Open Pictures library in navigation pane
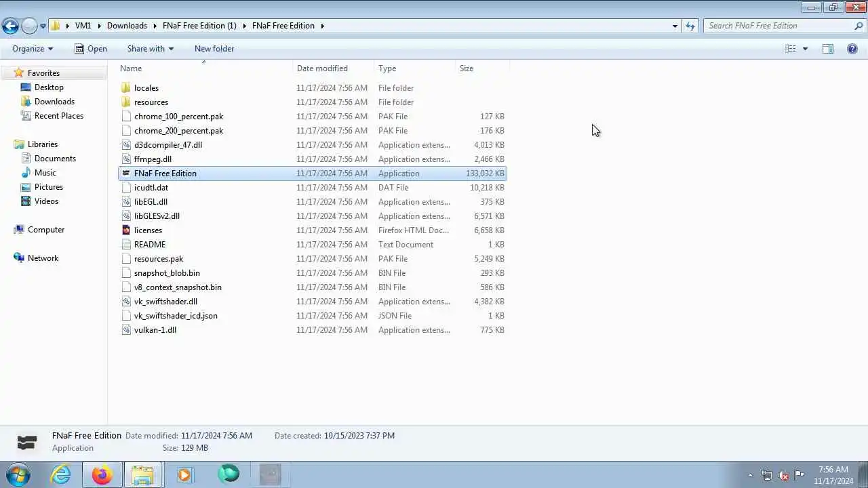Screen dimensions: 868x488 coord(49,187)
